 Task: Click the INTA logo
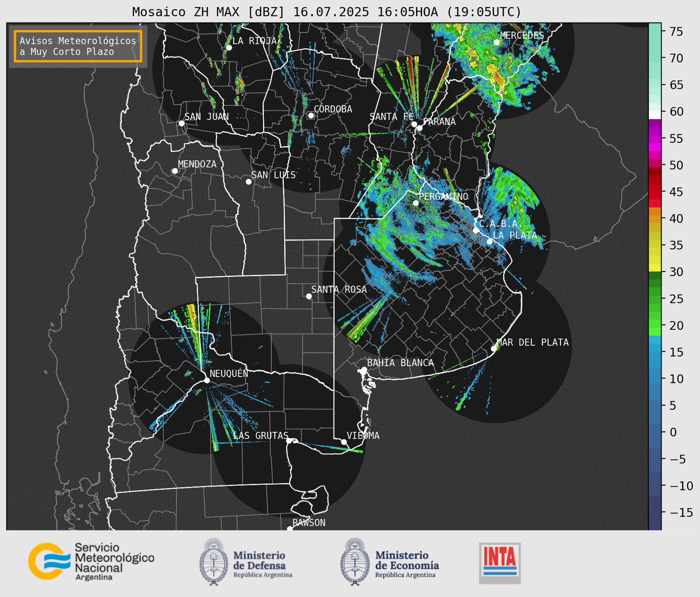[500, 563]
